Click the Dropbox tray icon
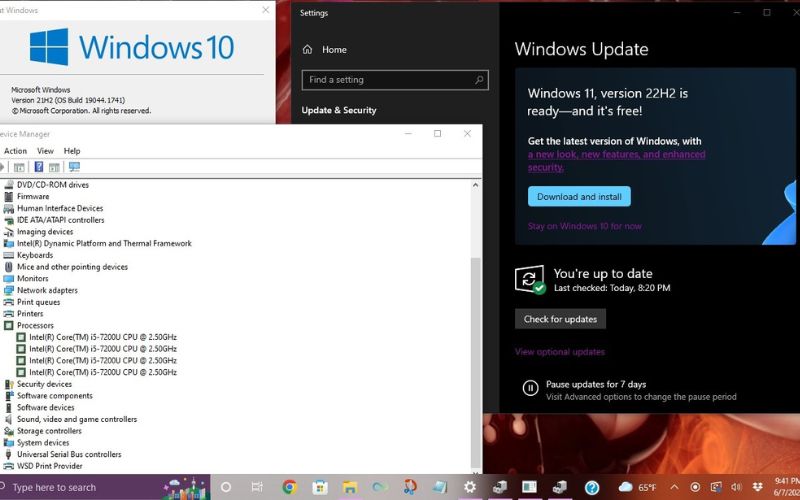The image size is (800, 500). [758, 487]
